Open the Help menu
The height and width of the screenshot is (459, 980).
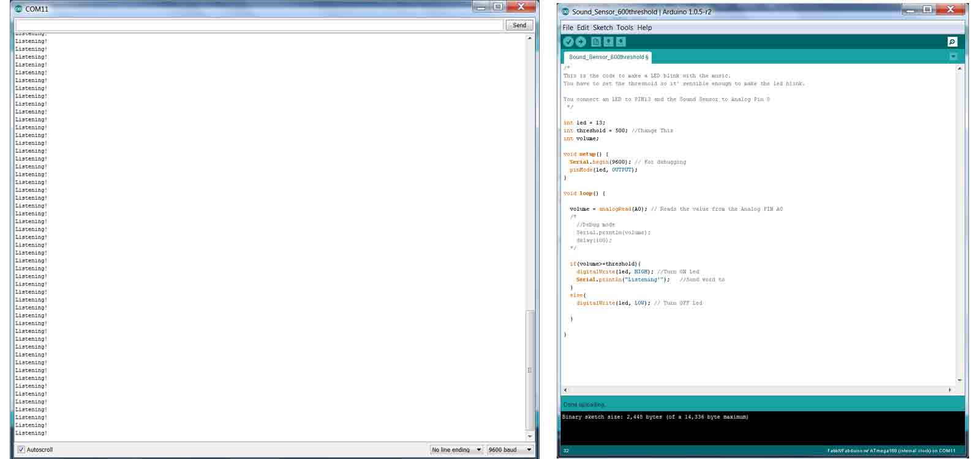(644, 28)
